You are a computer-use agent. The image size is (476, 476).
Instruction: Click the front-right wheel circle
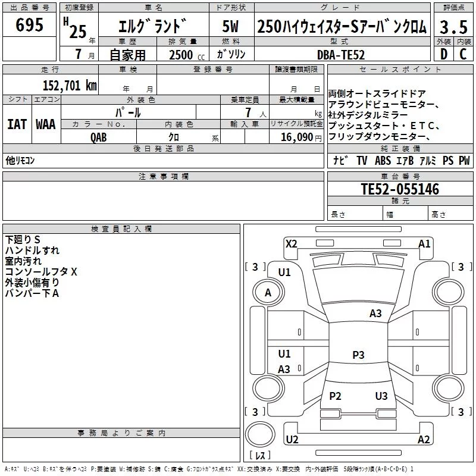[x=449, y=292]
